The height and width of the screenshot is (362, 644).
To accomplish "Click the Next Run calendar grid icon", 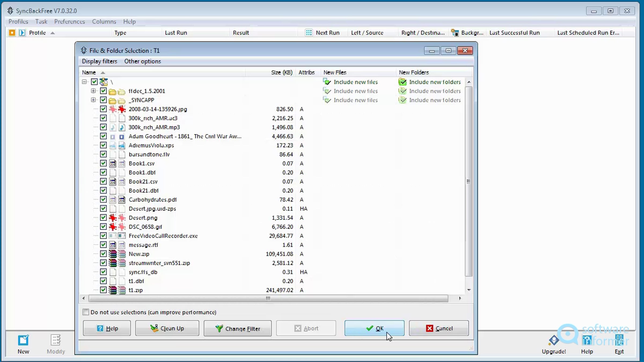I will (x=309, y=33).
